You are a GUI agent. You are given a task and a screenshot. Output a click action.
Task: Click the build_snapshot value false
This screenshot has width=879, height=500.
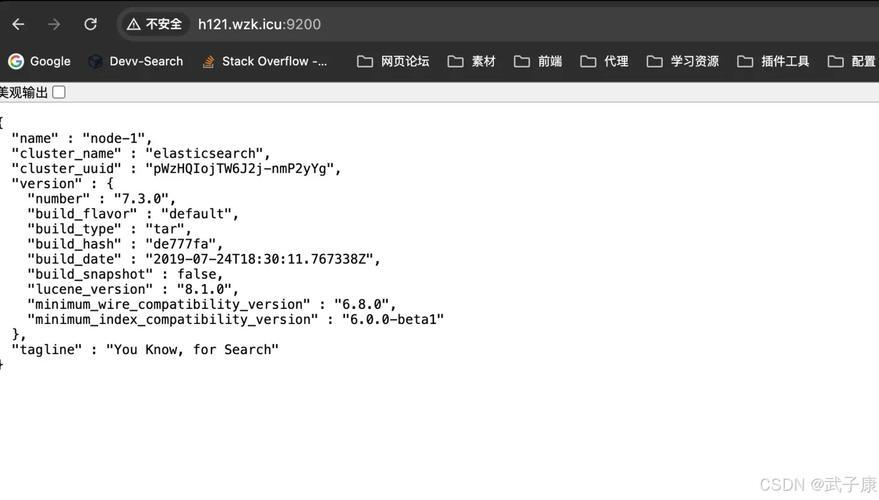click(x=196, y=275)
